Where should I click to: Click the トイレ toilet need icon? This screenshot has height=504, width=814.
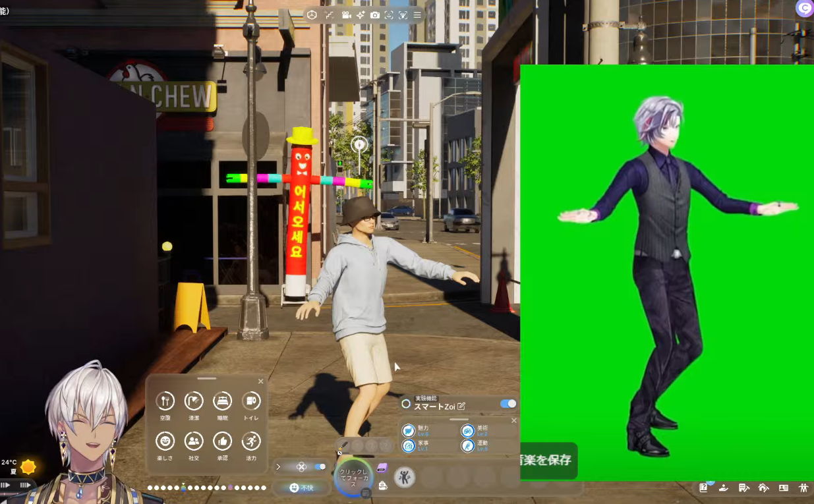[x=251, y=401]
